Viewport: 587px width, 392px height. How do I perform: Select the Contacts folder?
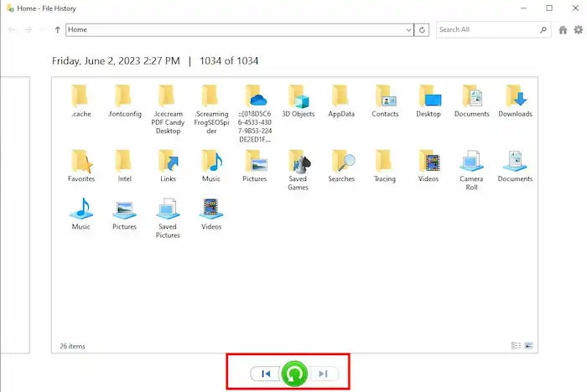coord(385,101)
